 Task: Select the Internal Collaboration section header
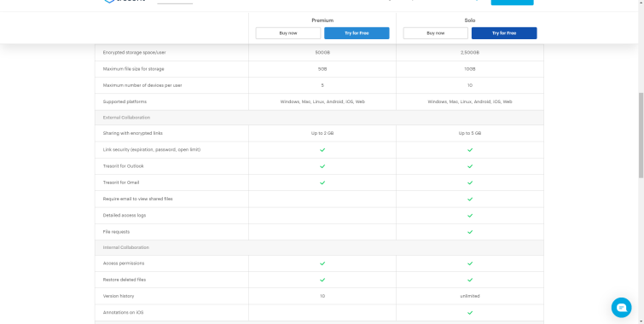click(319, 247)
